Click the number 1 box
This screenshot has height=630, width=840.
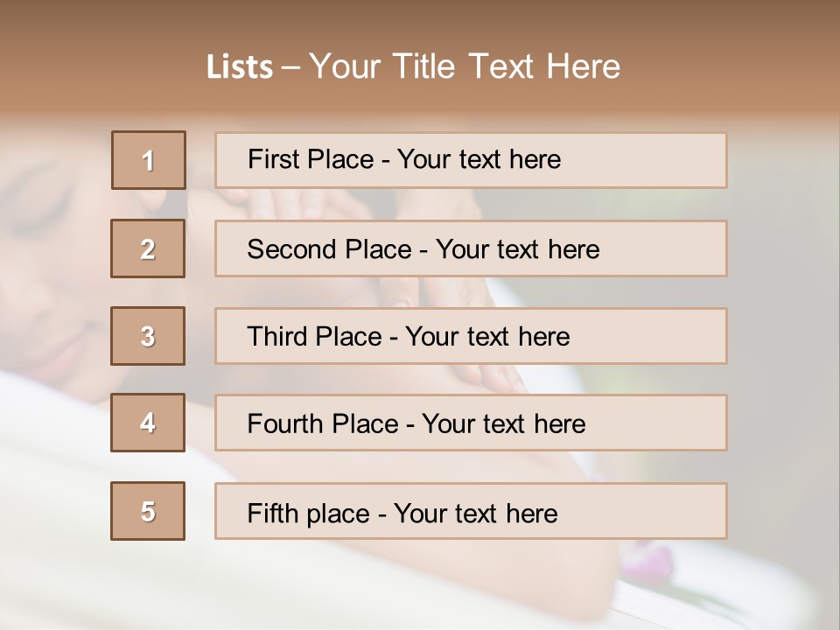[148, 160]
